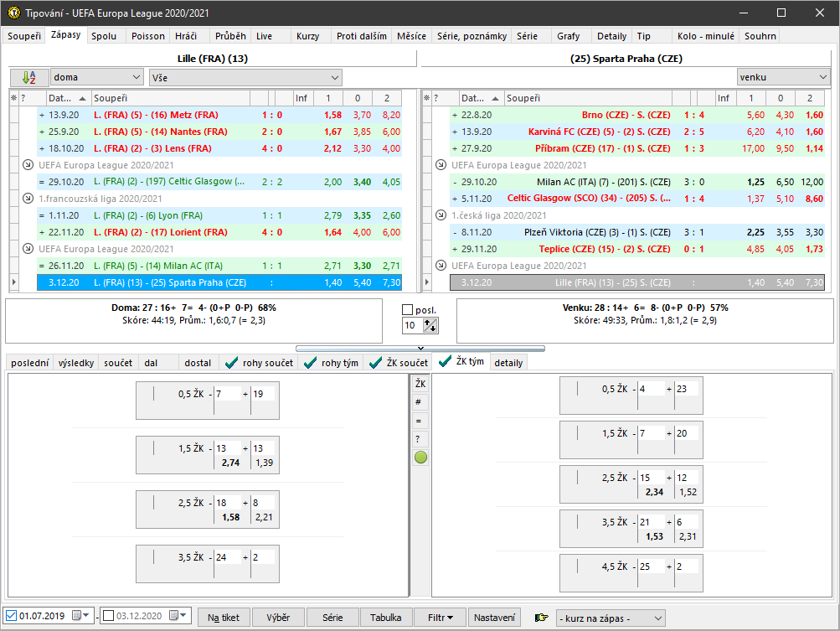Click the # icon in the middle strip
Image resolution: width=840 pixels, height=631 pixels.
(x=420, y=402)
